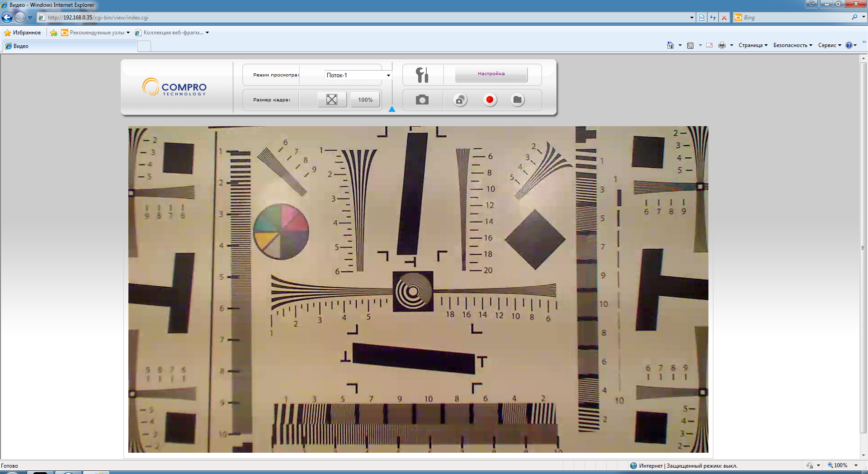This screenshot has width=868, height=474.
Task: Open the Избранное favorites panel
Action: pyautogui.click(x=23, y=33)
